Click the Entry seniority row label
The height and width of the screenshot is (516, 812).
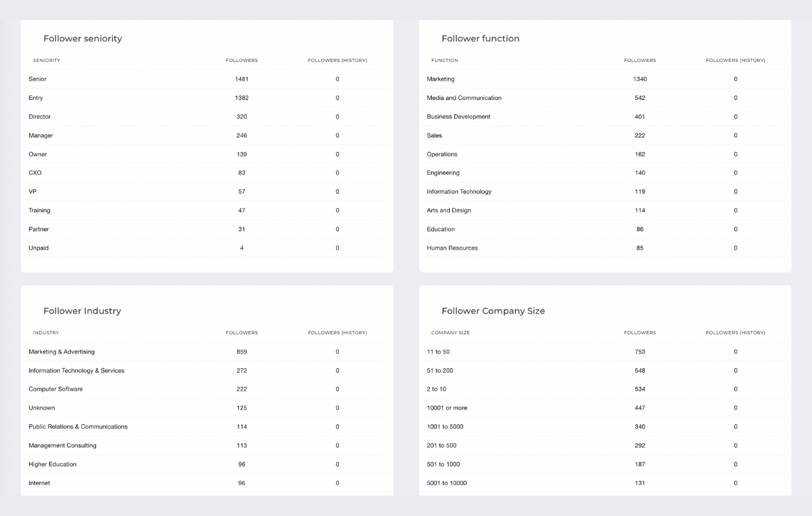35,98
